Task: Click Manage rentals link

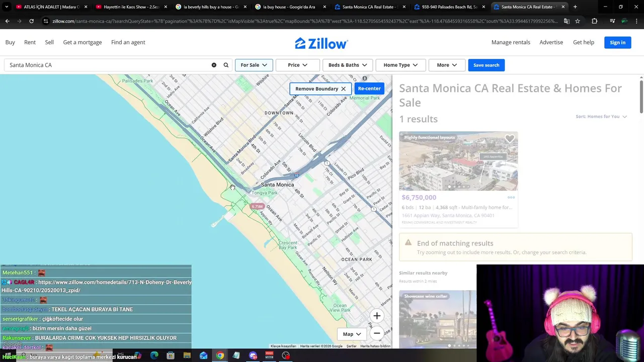Action: (511, 42)
